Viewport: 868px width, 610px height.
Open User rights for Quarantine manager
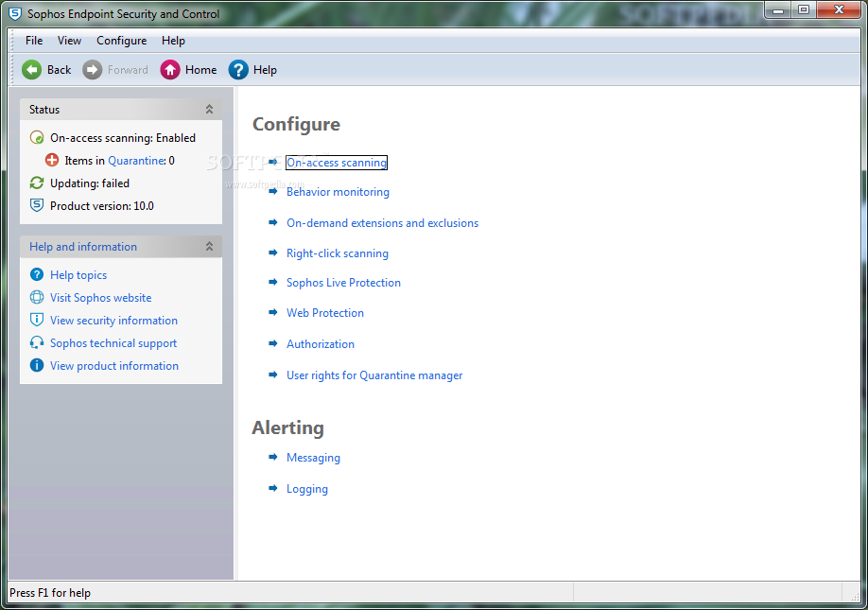click(x=374, y=375)
